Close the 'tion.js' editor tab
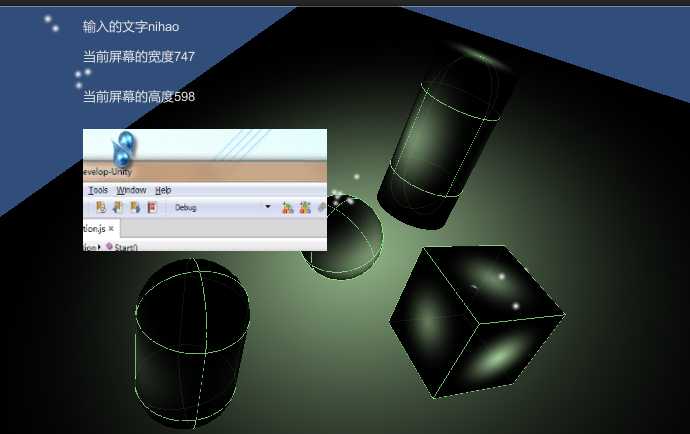The width and height of the screenshot is (690, 434). click(111, 228)
